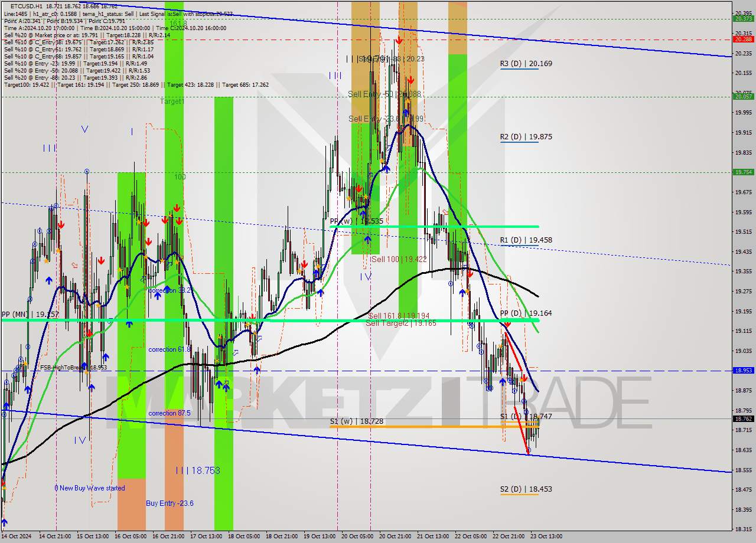Click the PP (D) | 19.164 pivot label
This screenshot has width=756, height=543.
(x=526, y=313)
